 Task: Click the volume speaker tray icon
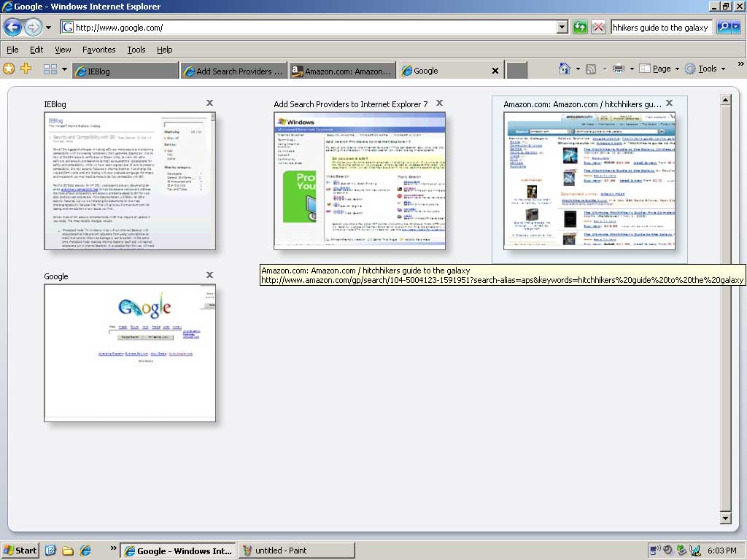coord(667,551)
